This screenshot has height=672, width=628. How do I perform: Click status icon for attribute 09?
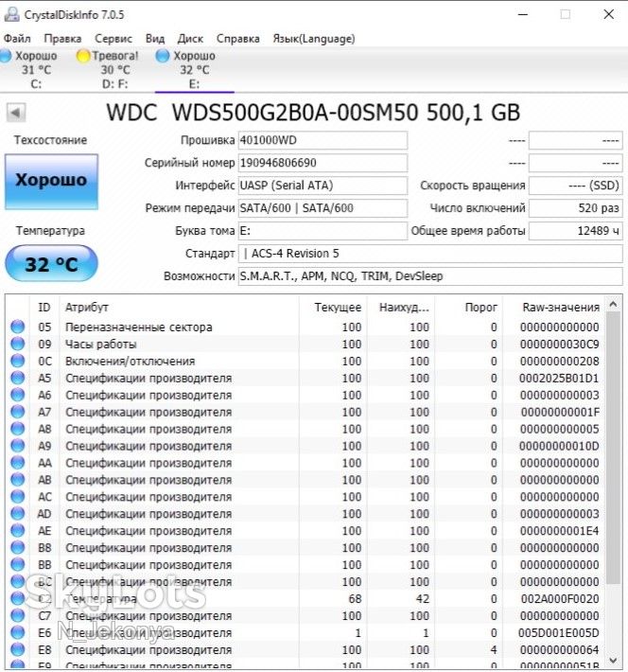(18, 344)
